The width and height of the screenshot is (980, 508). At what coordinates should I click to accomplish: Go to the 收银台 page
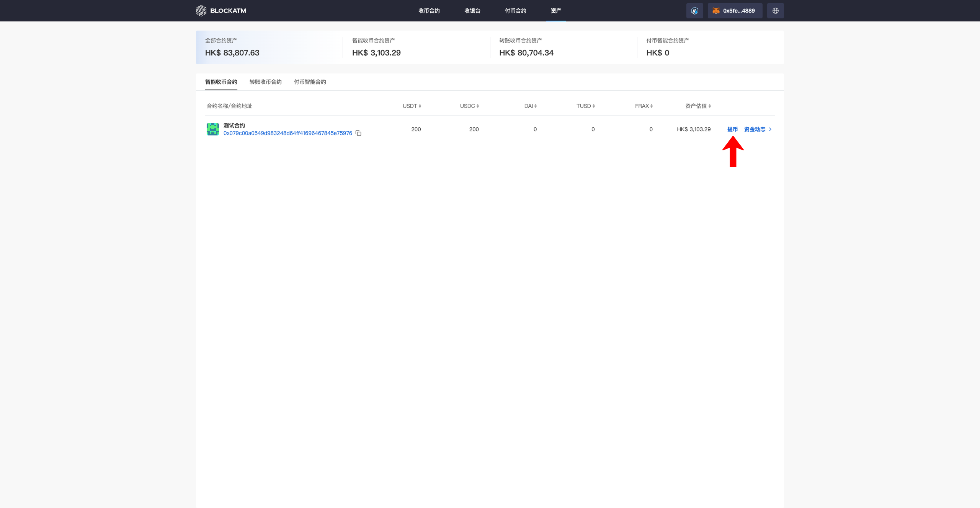472,11
